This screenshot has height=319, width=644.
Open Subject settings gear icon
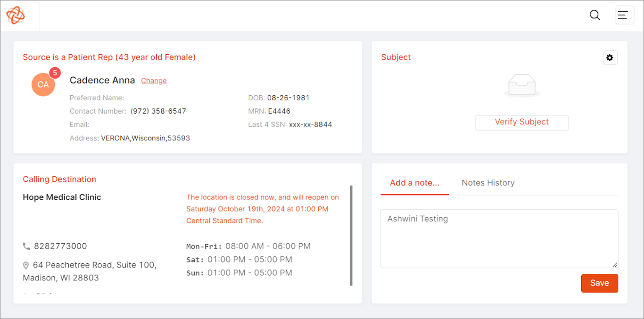610,57
